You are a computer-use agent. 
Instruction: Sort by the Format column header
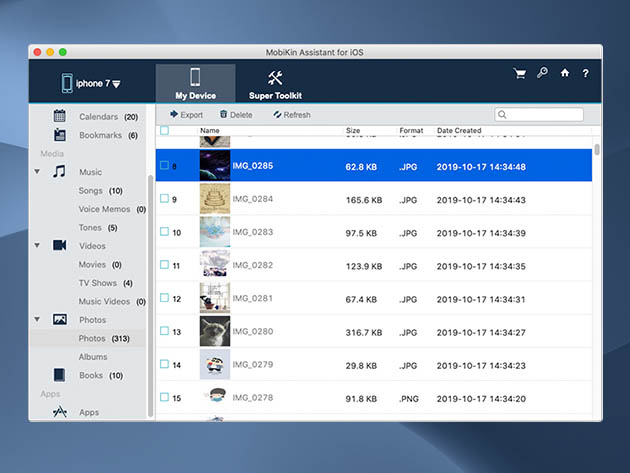click(411, 131)
